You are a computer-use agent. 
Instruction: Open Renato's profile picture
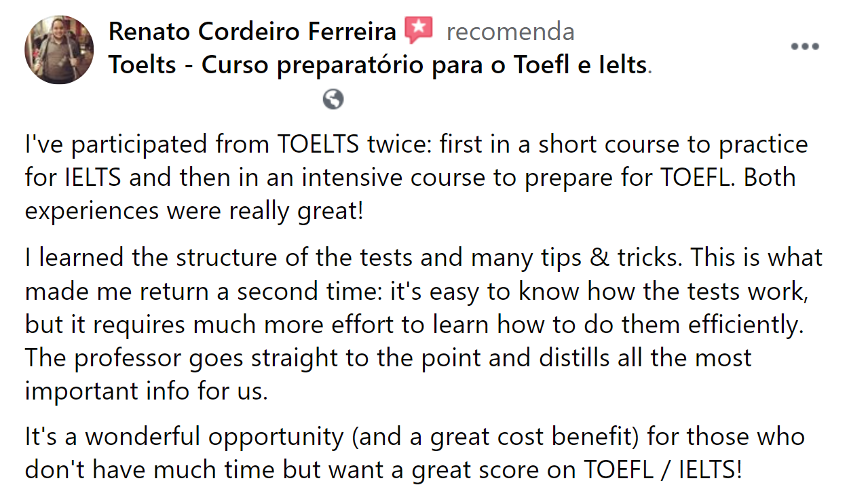click(x=59, y=50)
